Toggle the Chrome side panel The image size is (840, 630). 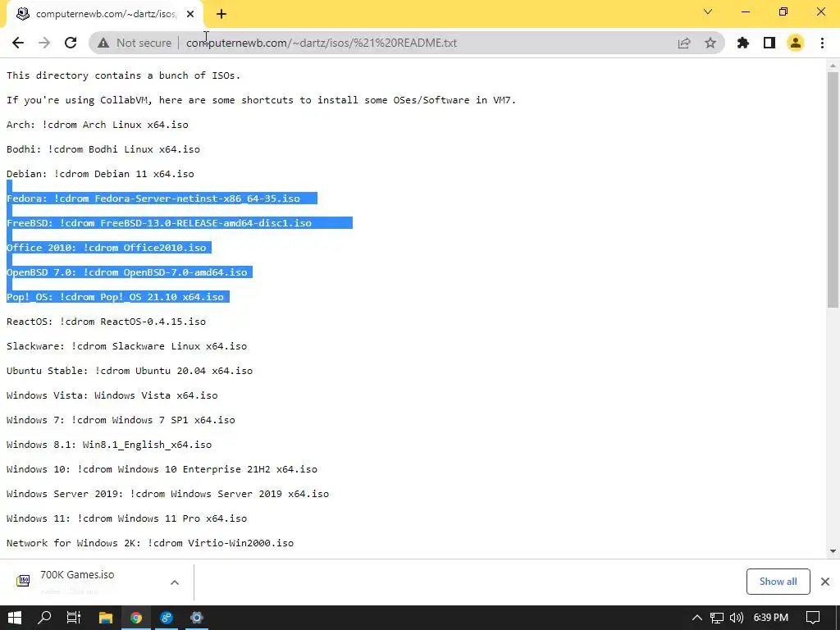pyautogui.click(x=769, y=43)
